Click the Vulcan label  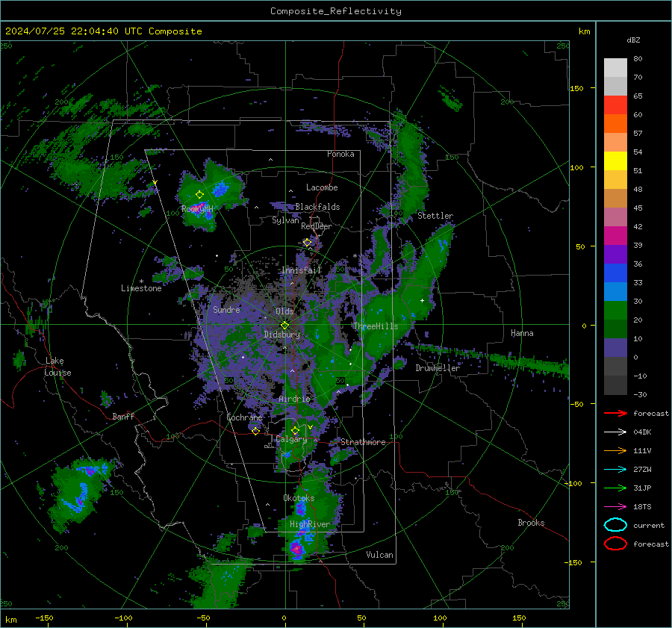pos(379,555)
